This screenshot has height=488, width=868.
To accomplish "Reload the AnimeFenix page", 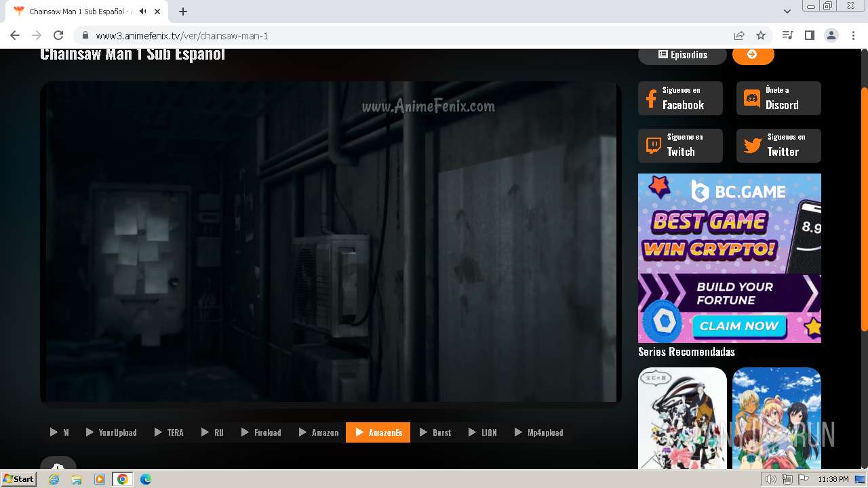I will (x=58, y=35).
